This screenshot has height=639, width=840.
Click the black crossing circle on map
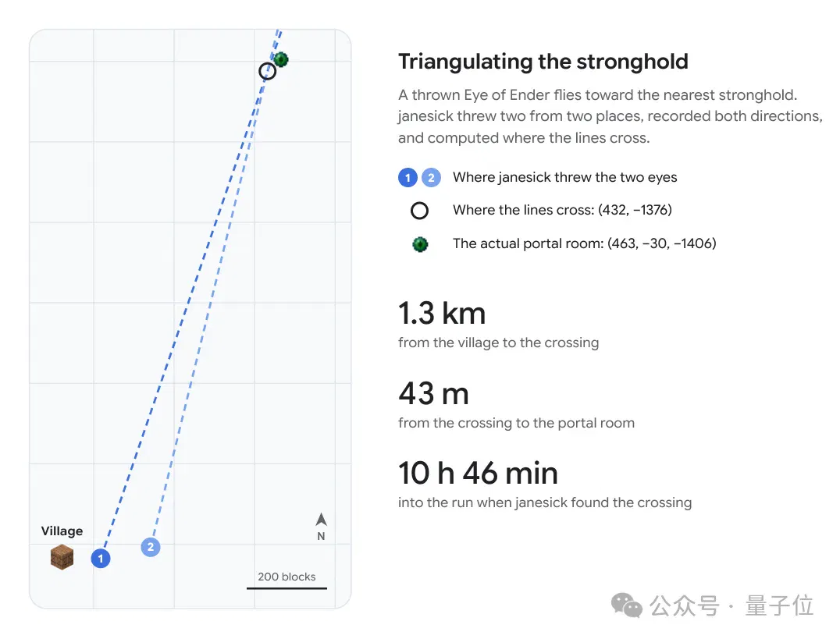(267, 71)
